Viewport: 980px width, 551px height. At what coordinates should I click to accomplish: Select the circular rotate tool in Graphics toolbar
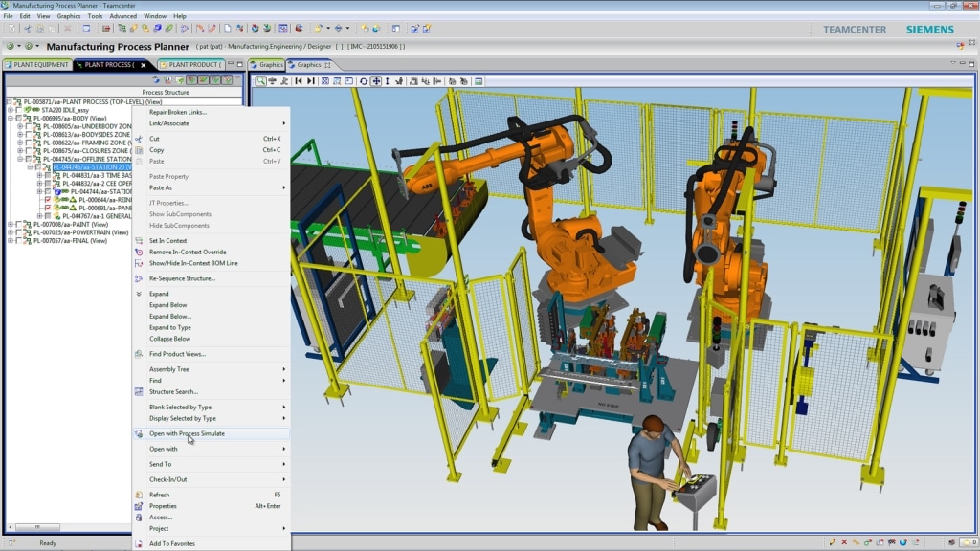point(363,81)
